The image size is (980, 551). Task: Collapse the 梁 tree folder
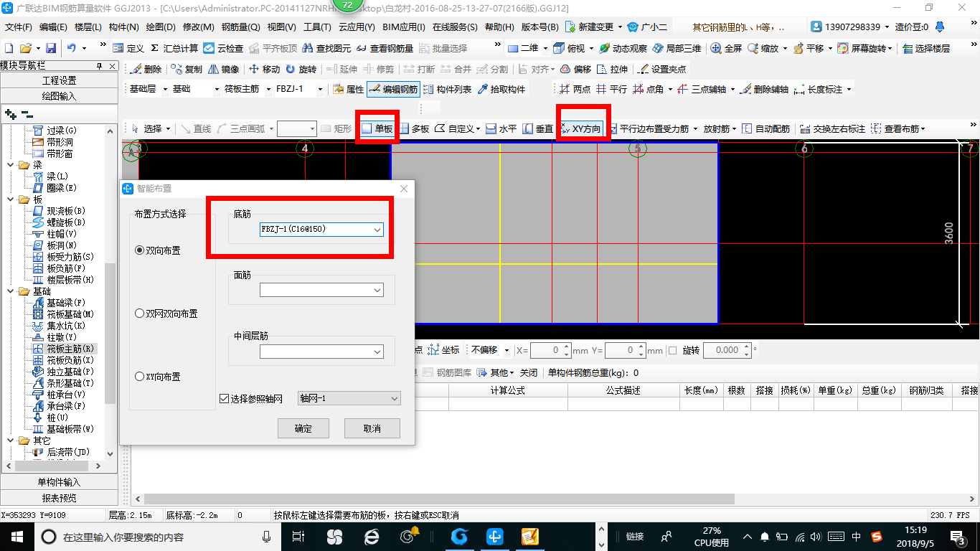click(11, 165)
